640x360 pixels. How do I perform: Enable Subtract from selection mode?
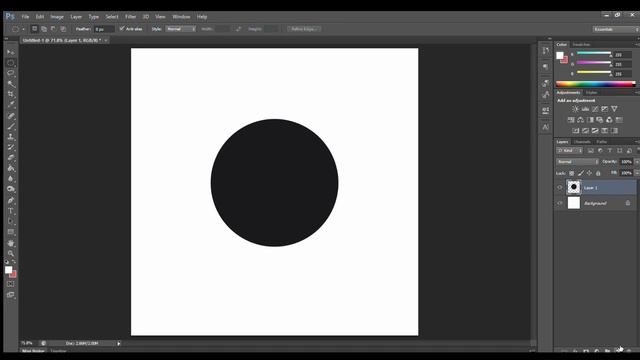coord(53,29)
